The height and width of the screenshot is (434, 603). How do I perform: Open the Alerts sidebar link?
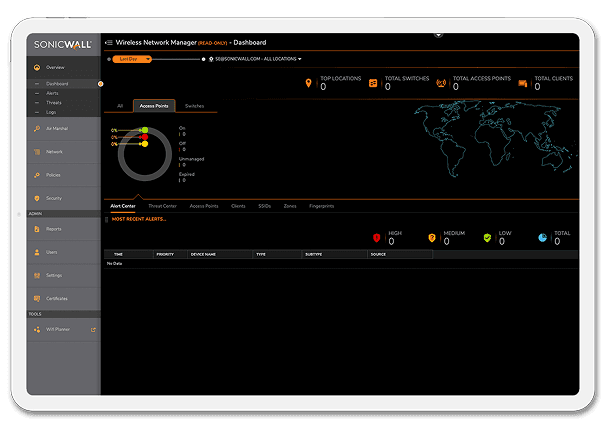point(53,93)
